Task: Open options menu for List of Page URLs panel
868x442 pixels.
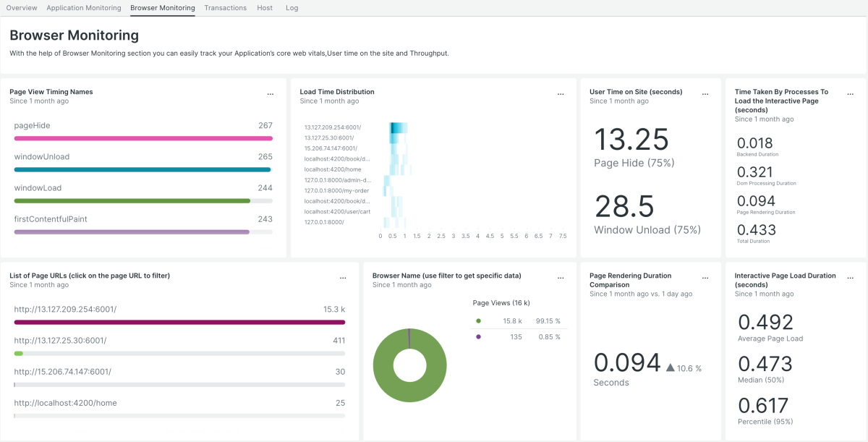Action: coord(343,277)
